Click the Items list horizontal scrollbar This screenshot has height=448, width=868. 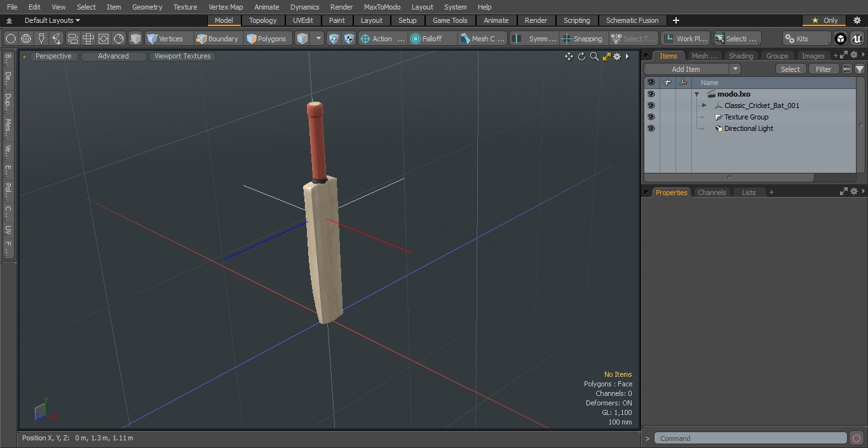[729, 178]
